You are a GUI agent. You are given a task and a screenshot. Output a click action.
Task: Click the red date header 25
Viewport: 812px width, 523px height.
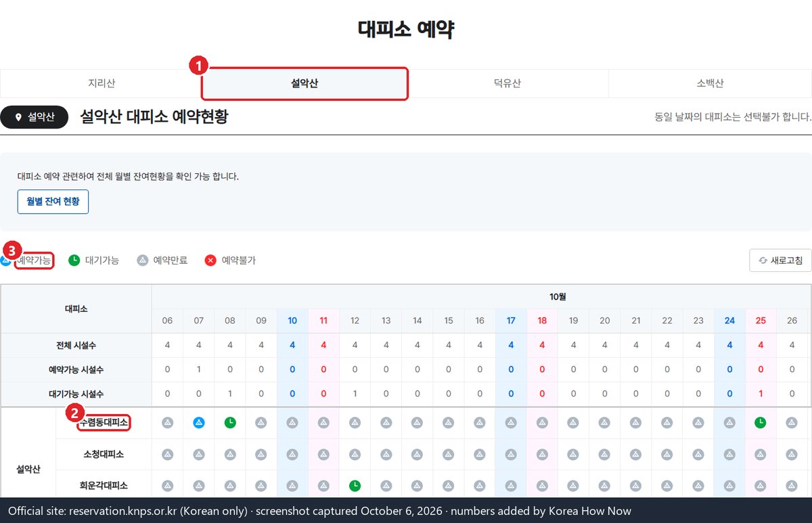(x=761, y=321)
